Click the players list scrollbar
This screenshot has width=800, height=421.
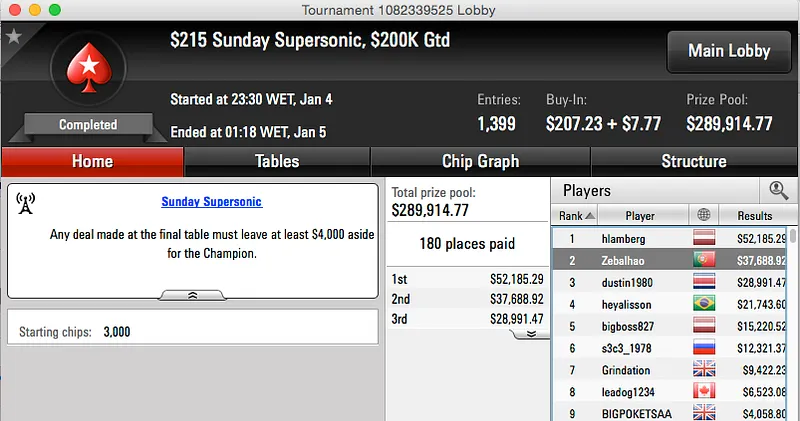(x=794, y=300)
